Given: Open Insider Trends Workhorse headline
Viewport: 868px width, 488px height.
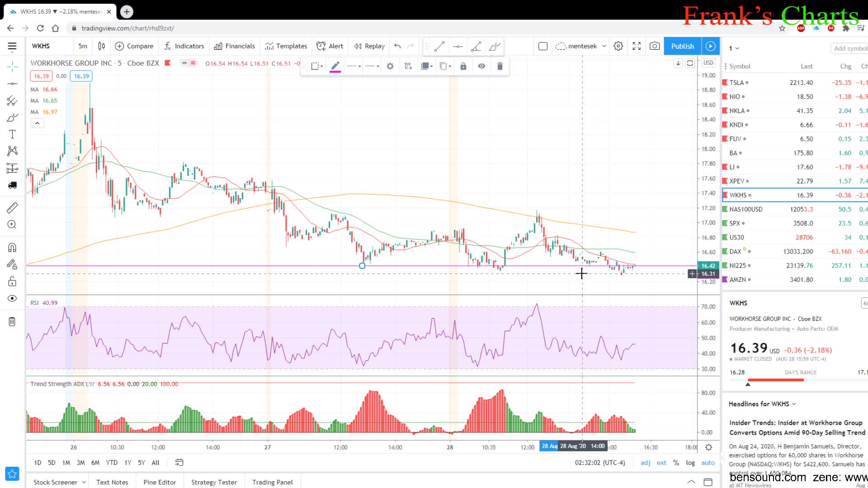Looking at the screenshot, I should click(x=797, y=427).
